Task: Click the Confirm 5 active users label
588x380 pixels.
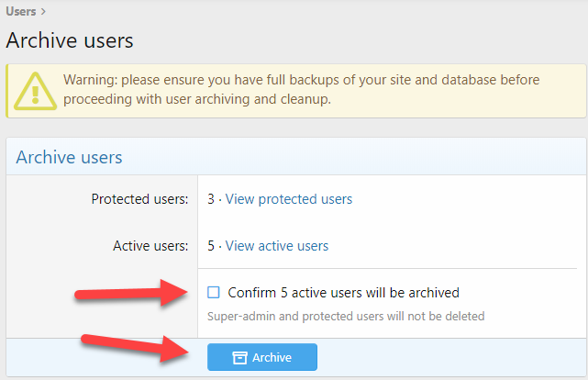Action: [343, 293]
